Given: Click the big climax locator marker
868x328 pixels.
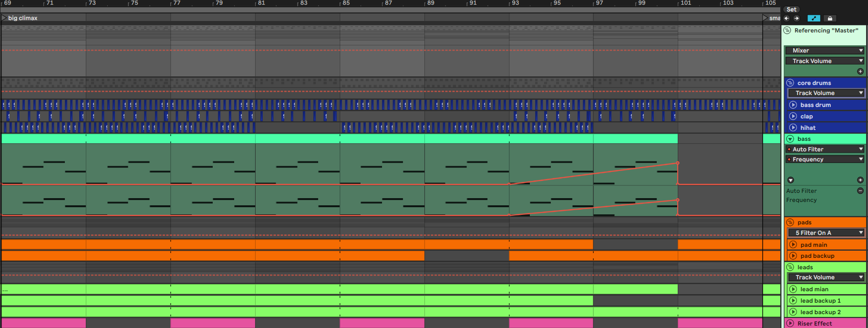Looking at the screenshot, I should [4, 18].
